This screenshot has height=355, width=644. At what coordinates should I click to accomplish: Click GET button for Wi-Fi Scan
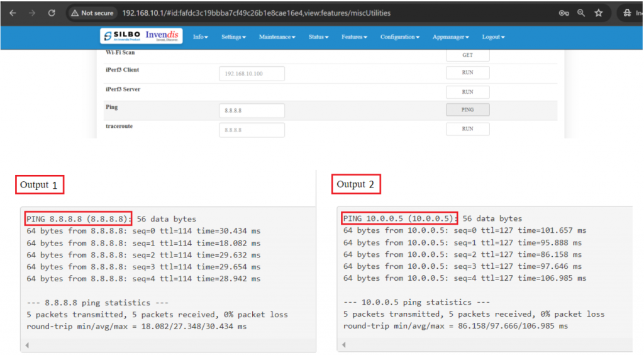[467, 55]
